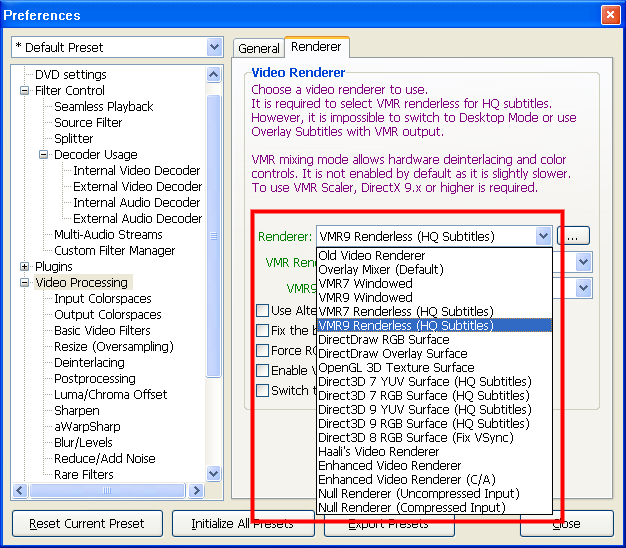Open Postprocessing settings

click(x=95, y=378)
